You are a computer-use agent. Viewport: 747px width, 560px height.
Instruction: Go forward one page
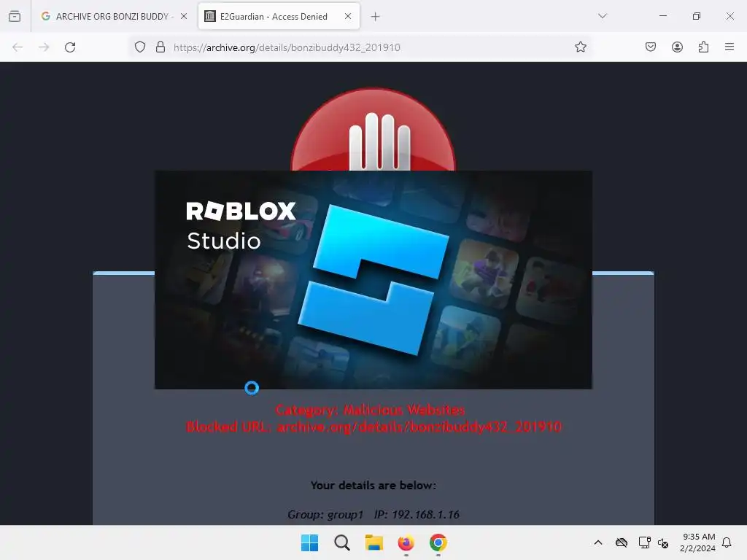pyautogui.click(x=44, y=47)
